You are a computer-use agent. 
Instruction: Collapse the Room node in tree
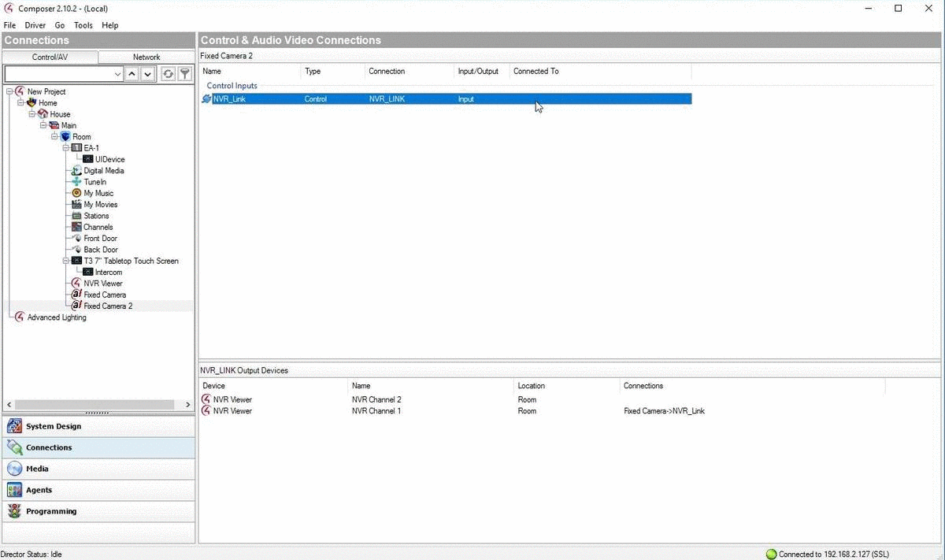tap(55, 137)
